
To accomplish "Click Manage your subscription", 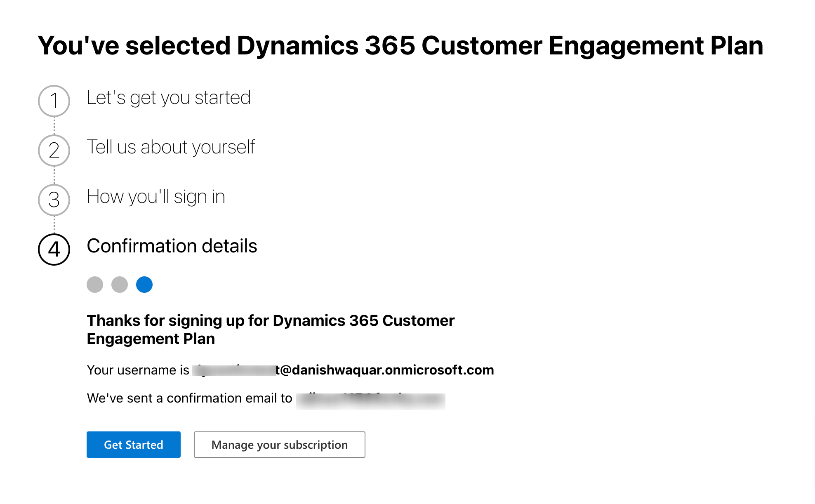I will pos(279,445).
